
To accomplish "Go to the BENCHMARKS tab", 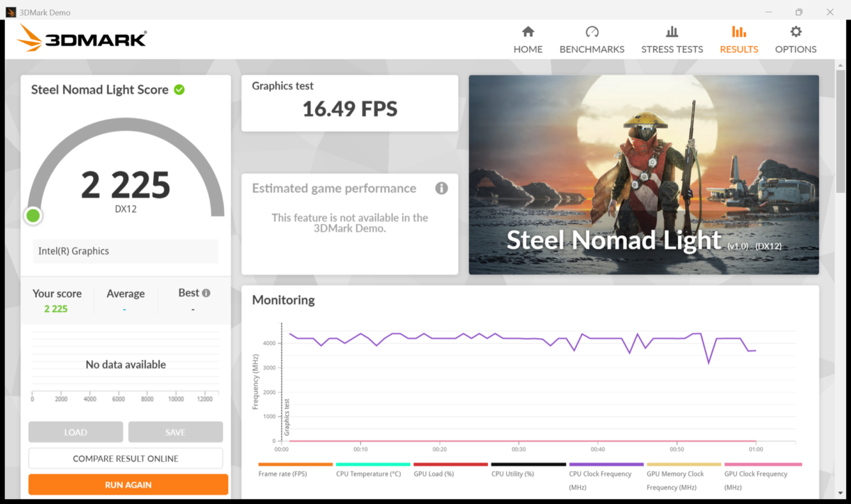I will [591, 40].
